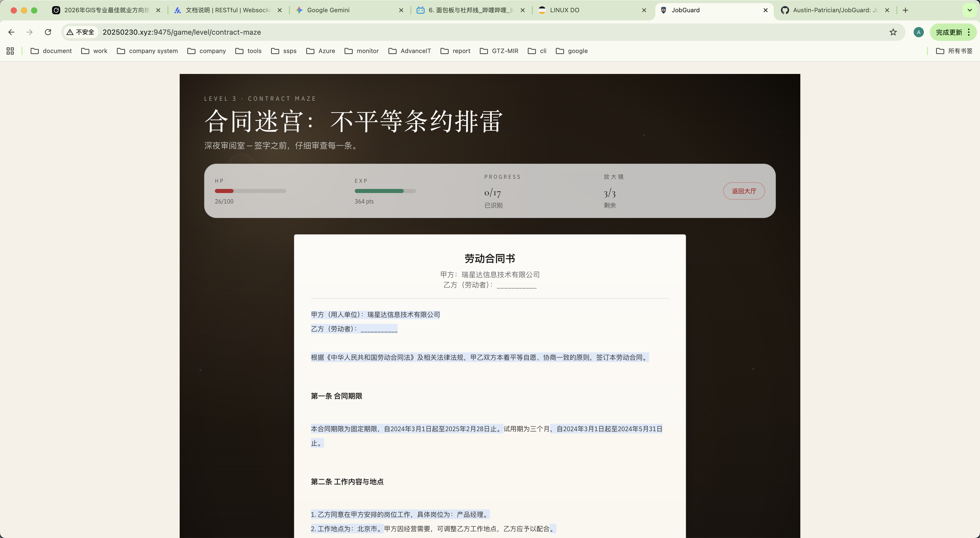
Task: Click the 完成更新 update button
Action: pos(949,32)
